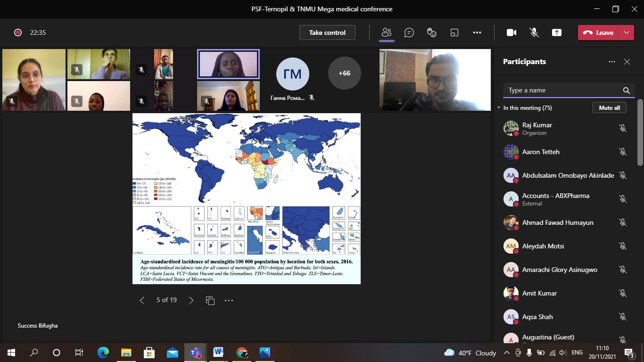Open Microsoft Word from the taskbar
Viewport: 644px width, 362px height.
pyautogui.click(x=218, y=352)
